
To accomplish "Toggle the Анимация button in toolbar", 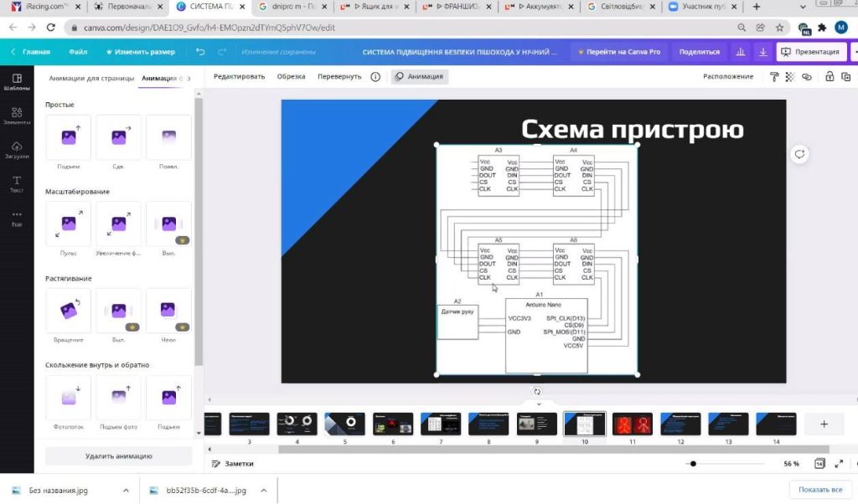I will pos(420,76).
